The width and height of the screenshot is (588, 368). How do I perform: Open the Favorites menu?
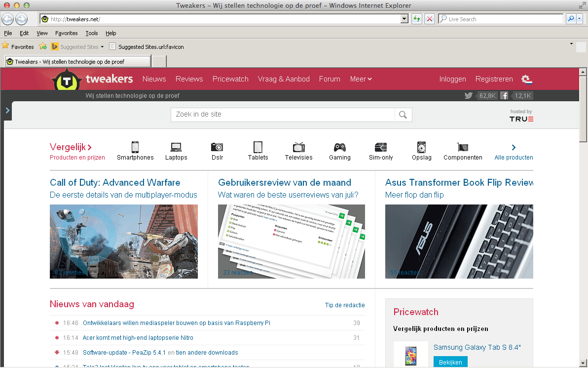[x=67, y=33]
